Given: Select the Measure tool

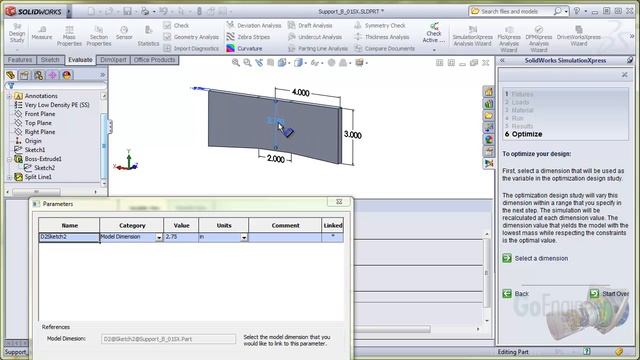Looking at the screenshot, I should [42, 33].
